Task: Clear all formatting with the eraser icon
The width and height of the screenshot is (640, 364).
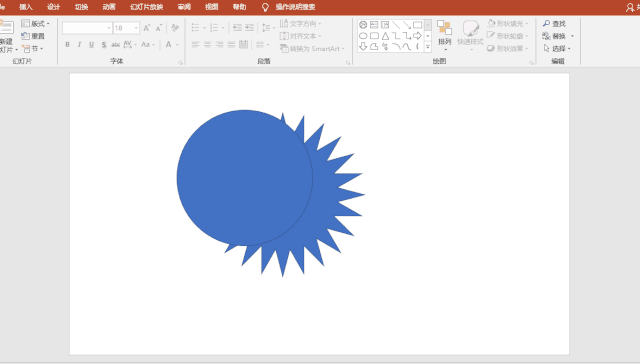Action: pyautogui.click(x=175, y=28)
